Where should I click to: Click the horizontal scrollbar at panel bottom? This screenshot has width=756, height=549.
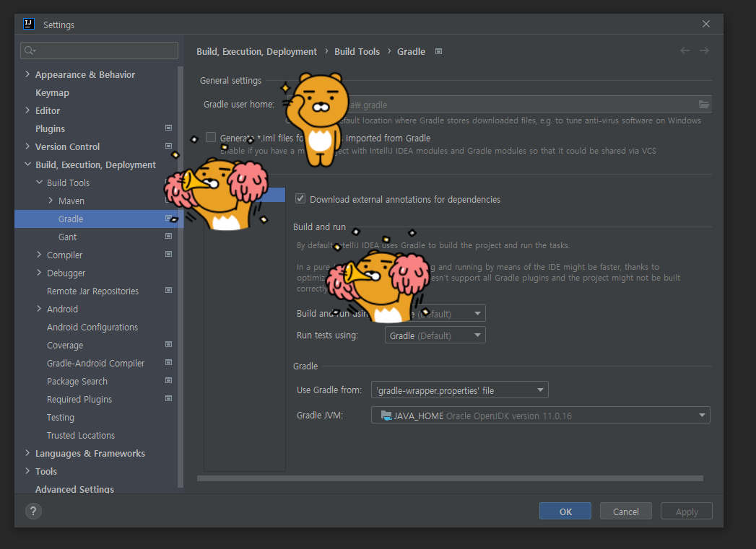coord(450,478)
